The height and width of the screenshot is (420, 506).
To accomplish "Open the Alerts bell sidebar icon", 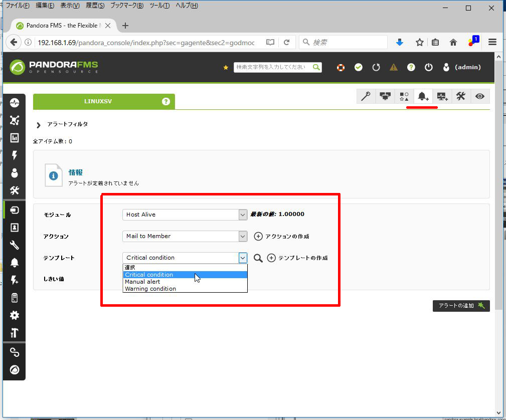I will [14, 263].
